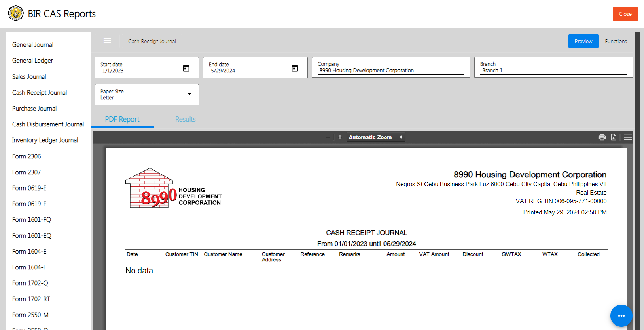644x330 pixels.
Task: Open Form 1702-RT in sidebar
Action: point(31,299)
